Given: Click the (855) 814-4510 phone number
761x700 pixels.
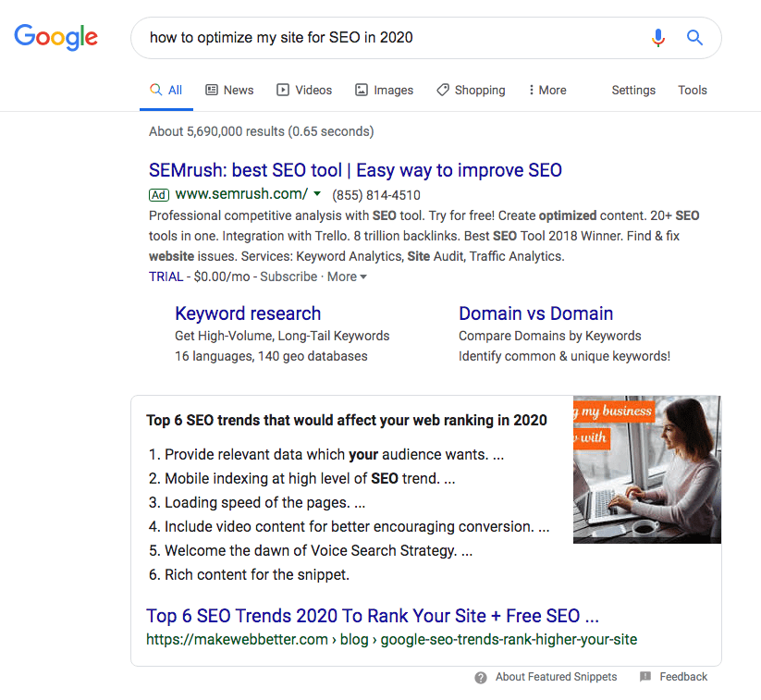Looking at the screenshot, I should [x=376, y=195].
